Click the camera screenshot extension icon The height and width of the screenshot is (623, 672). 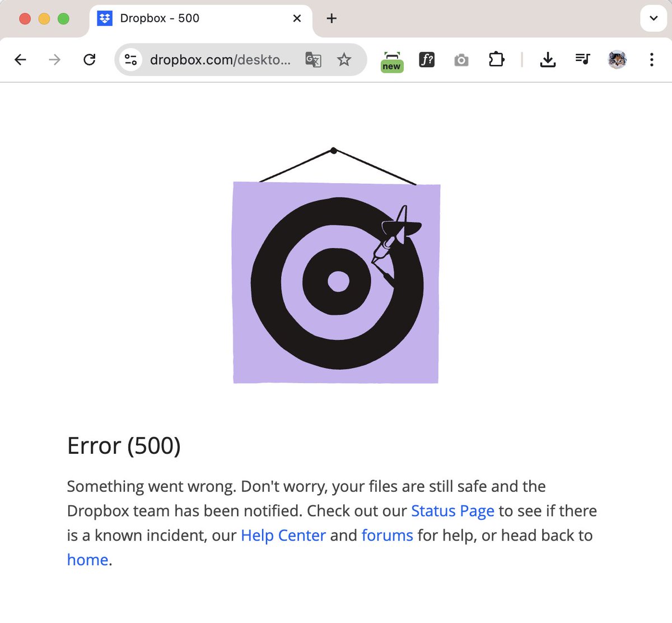(x=461, y=60)
